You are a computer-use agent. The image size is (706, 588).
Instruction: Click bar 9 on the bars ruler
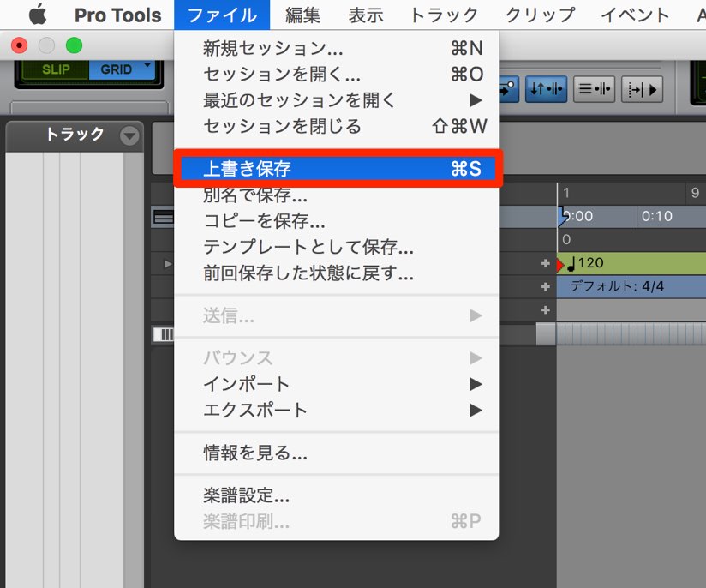[695, 193]
